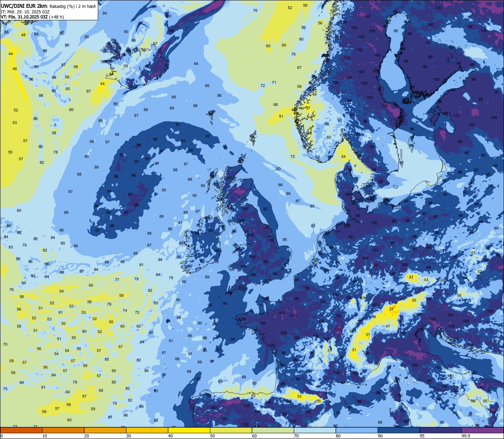Click the '(+48 h)' forecast offset text
Screen dimensions: 504x439
57,17
